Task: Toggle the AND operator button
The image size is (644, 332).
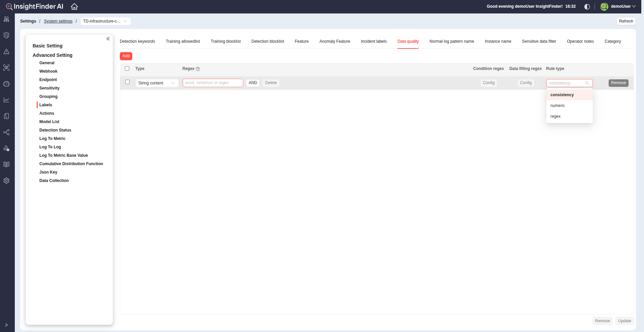Action: click(x=253, y=83)
